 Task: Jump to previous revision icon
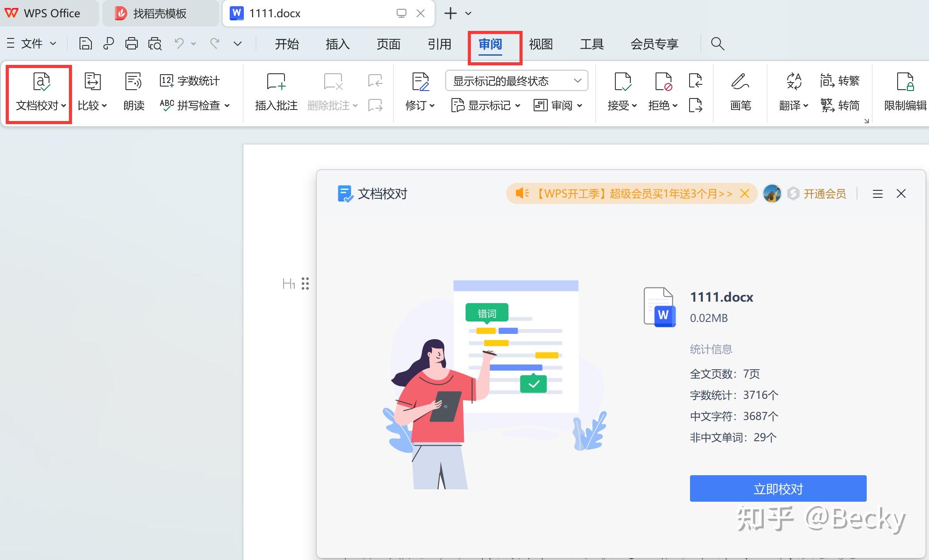[696, 81]
